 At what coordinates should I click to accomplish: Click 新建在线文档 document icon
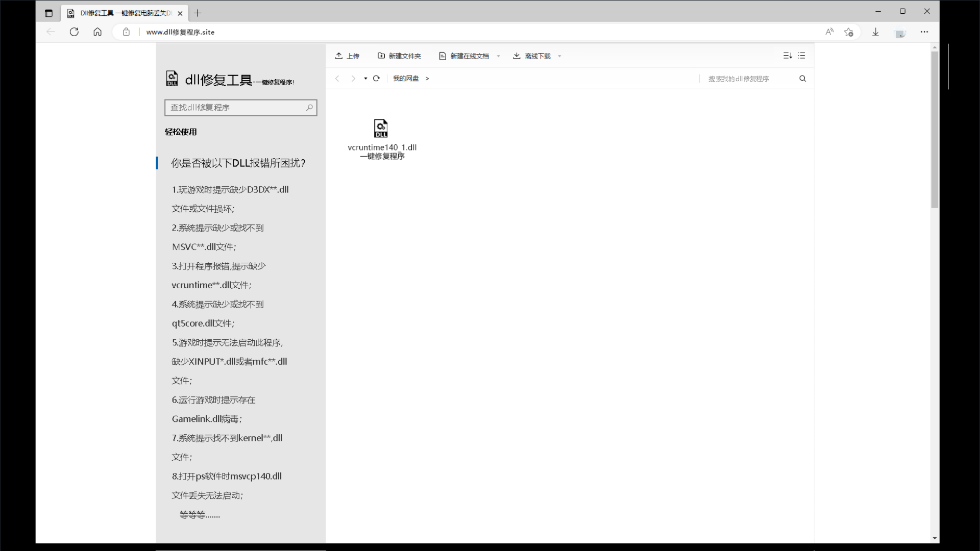pyautogui.click(x=443, y=56)
